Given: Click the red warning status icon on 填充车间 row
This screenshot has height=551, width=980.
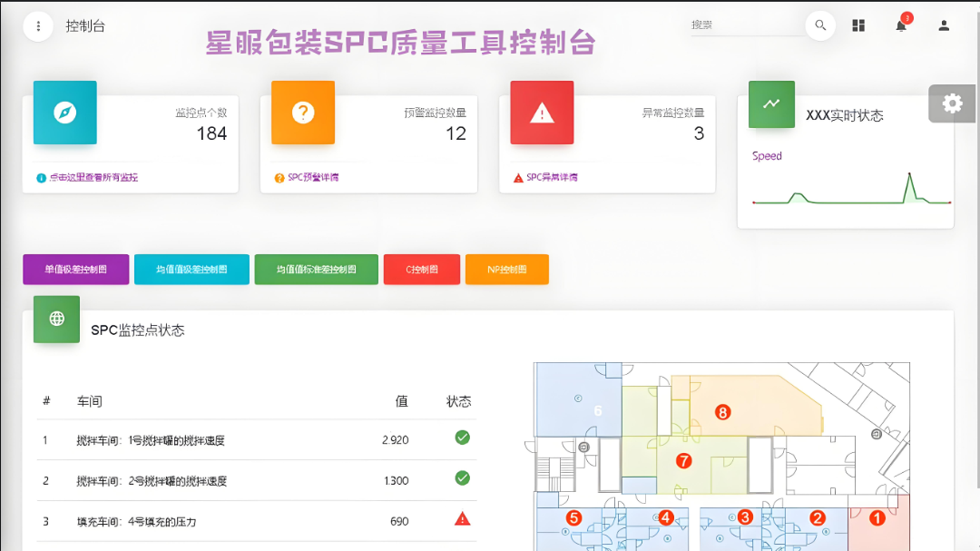Looking at the screenshot, I should point(462,520).
